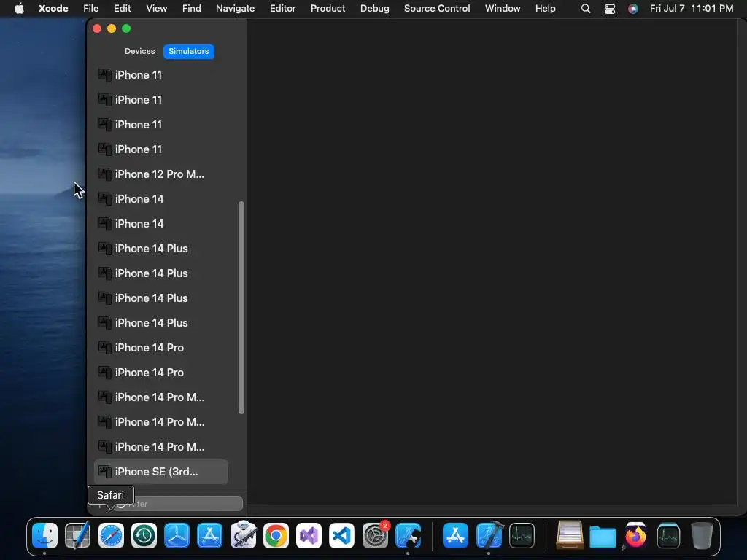Screen dimensions: 747x560
Task: Open the Help menu
Action: click(546, 8)
